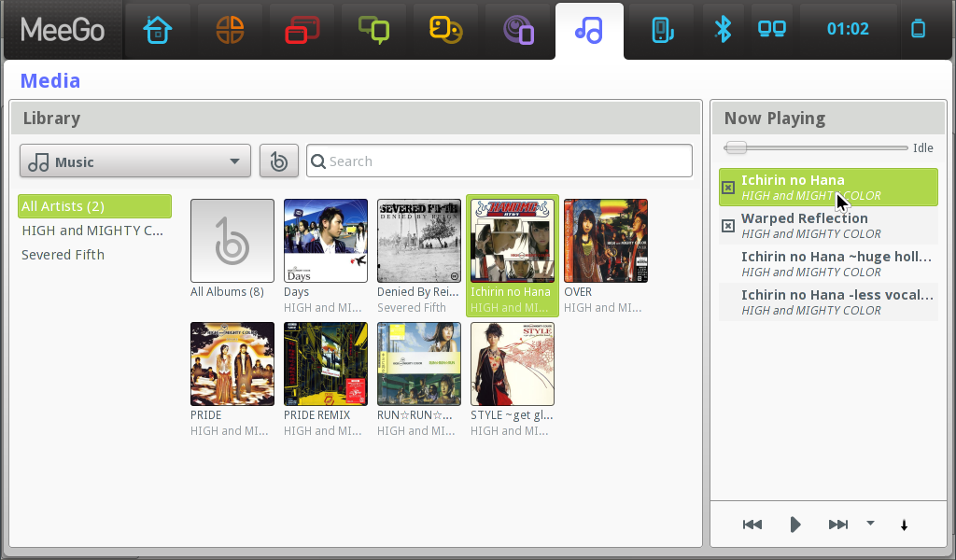956x560 pixels.
Task: Open the Myzone home panel
Action: point(158,29)
